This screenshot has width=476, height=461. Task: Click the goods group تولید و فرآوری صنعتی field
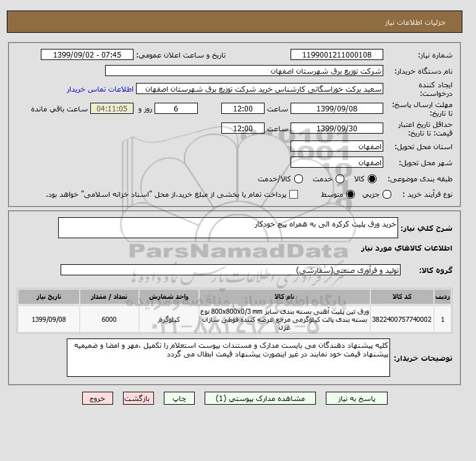click(231, 270)
